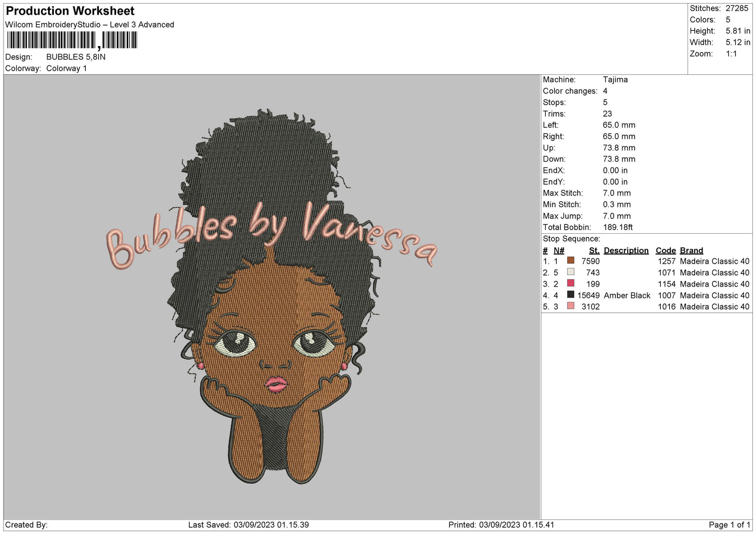Image resolution: width=756 pixels, height=534 pixels.
Task: Click thread code 1007
Action: [667, 296]
